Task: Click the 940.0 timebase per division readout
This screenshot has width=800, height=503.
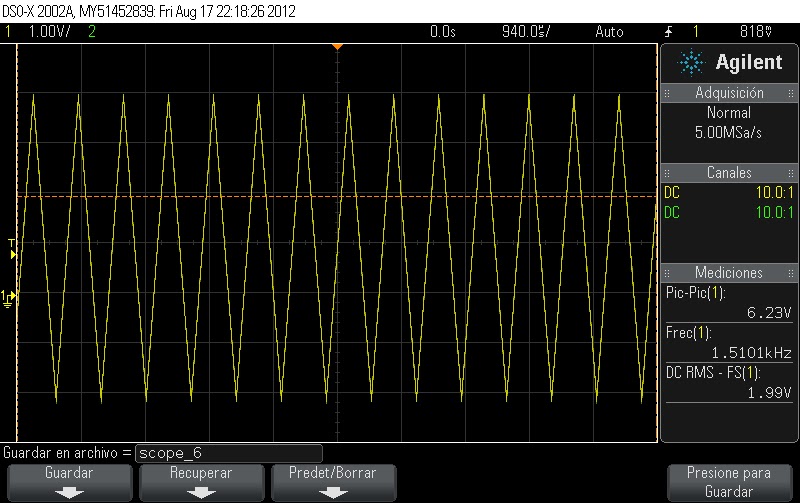Action: click(x=527, y=32)
